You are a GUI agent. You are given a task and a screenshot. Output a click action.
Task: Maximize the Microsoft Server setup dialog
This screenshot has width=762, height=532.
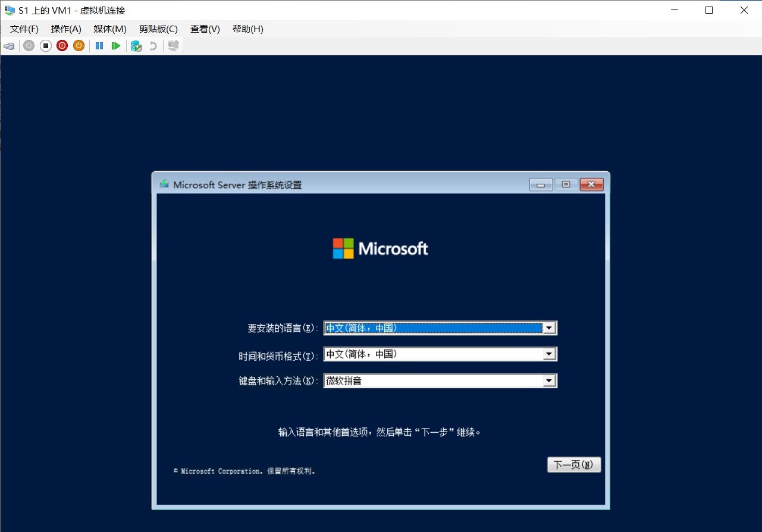pyautogui.click(x=566, y=185)
